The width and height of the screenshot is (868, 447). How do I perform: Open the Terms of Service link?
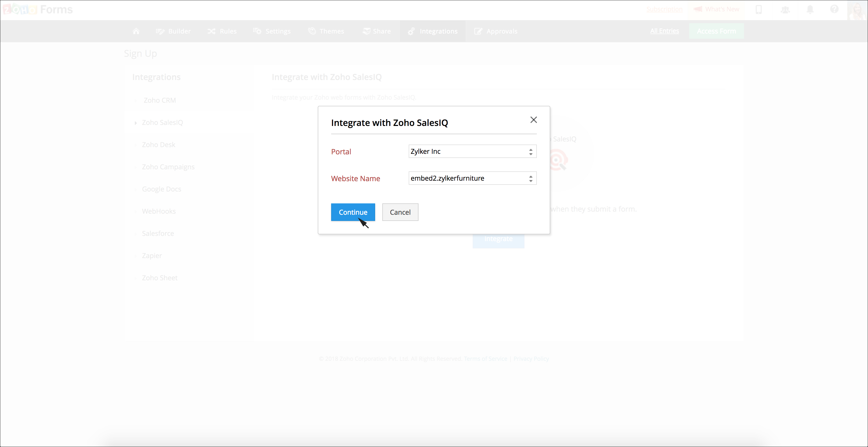(x=485, y=359)
